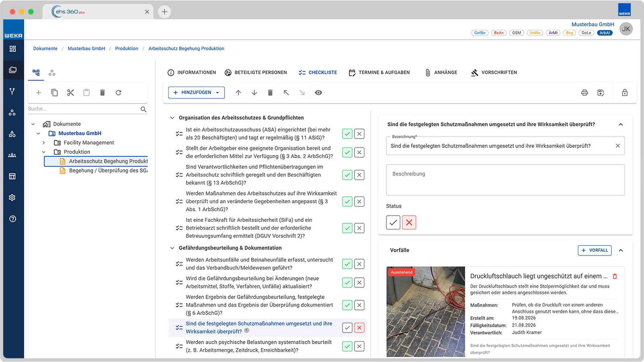Move checklist item up with arrow
Viewport: 644px width, 362px height.
[x=238, y=93]
